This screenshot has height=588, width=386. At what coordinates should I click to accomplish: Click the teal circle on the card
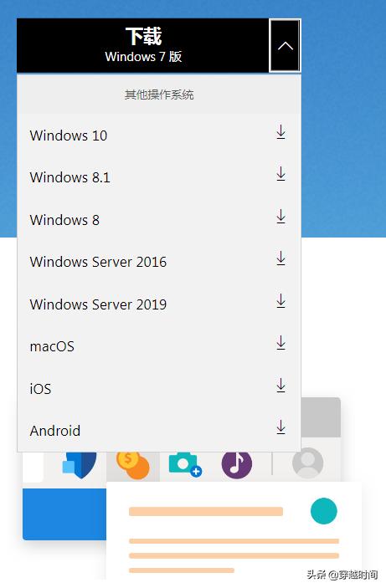324,511
